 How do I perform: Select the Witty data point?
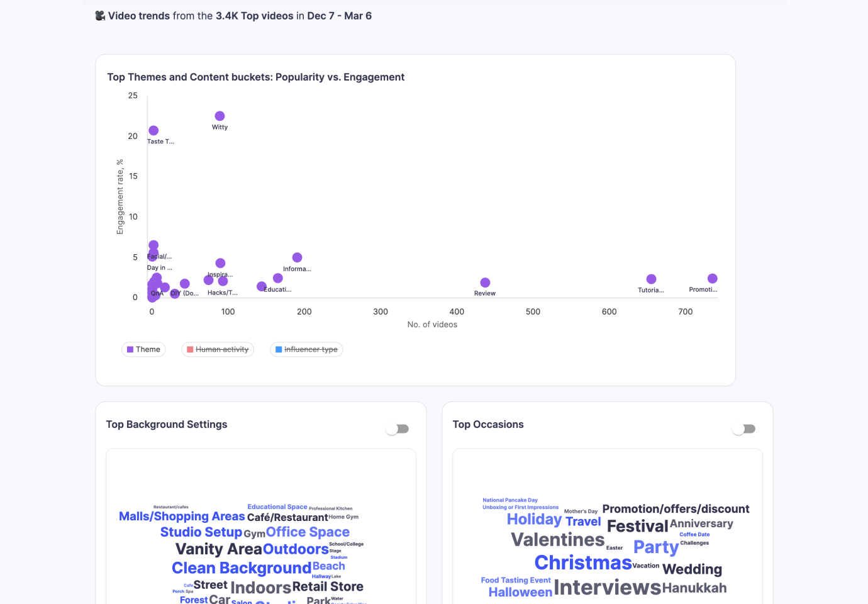pos(220,116)
